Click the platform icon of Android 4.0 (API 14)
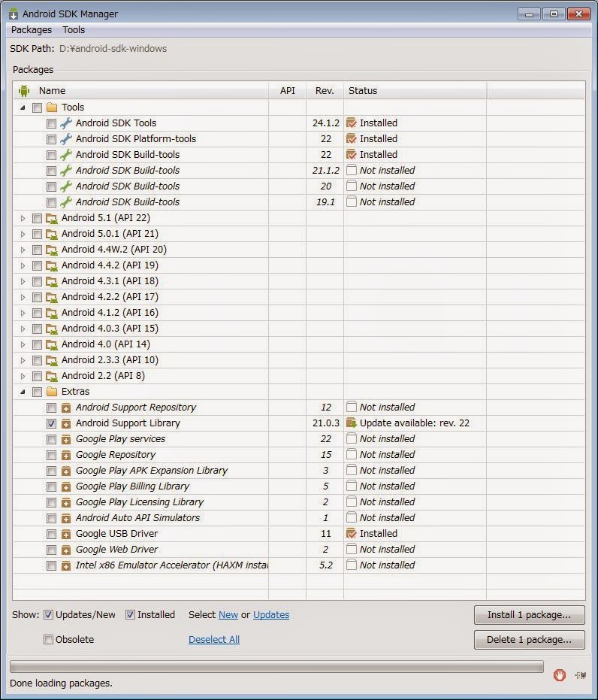The width and height of the screenshot is (598, 700). point(52,344)
